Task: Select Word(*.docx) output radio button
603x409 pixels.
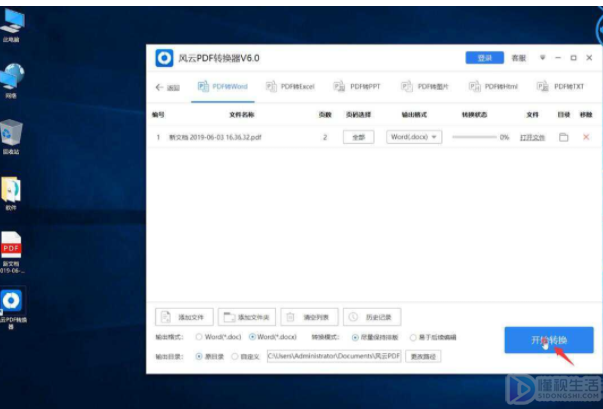Action: pyautogui.click(x=252, y=337)
